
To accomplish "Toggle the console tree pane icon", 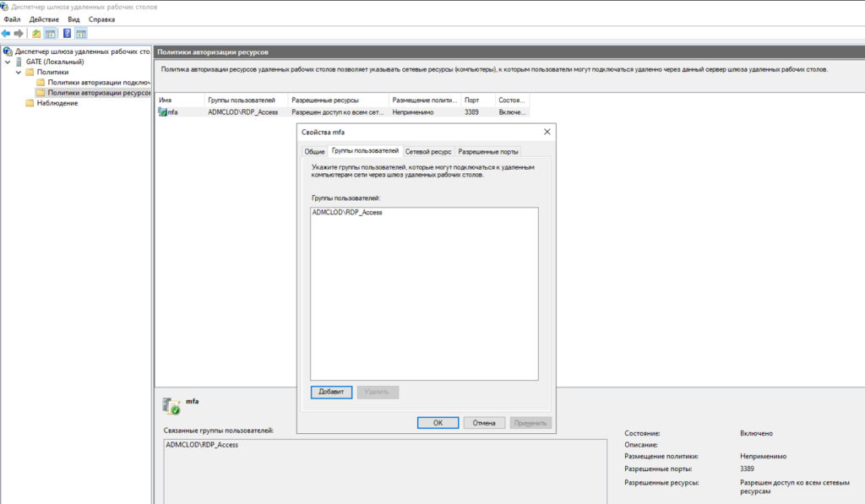I will click(x=51, y=34).
